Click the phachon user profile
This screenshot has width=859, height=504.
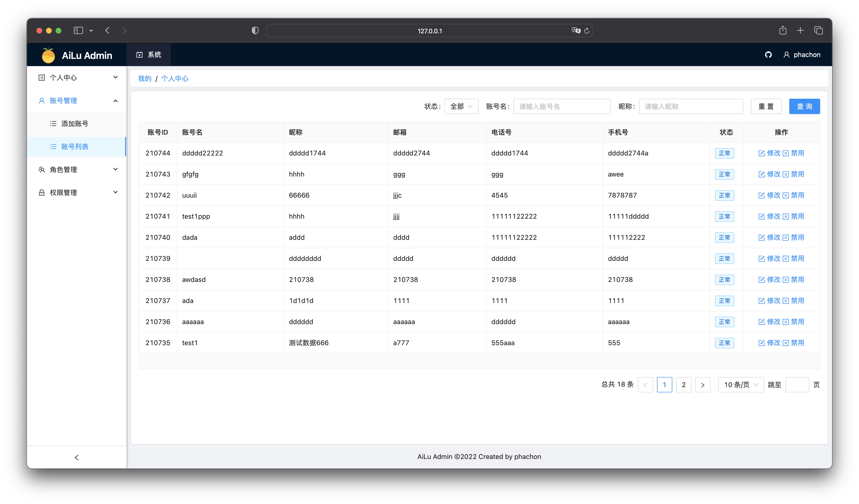[x=802, y=55]
